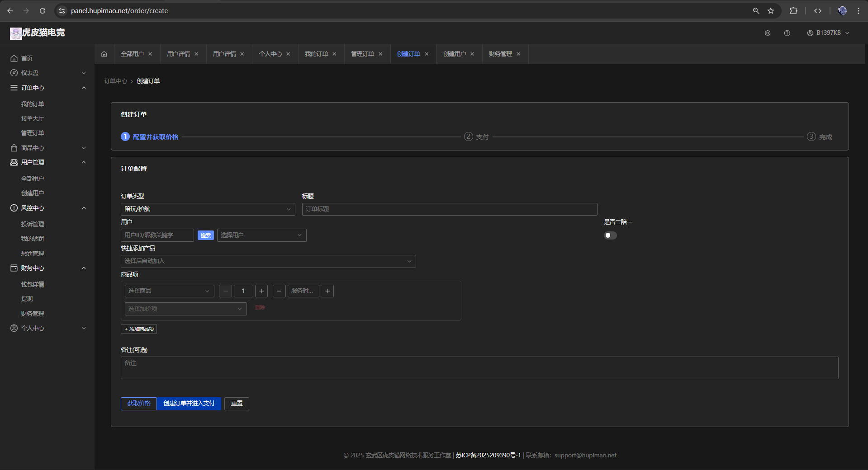Open browser extensions puzzle icon
The image size is (868, 470).
(x=793, y=11)
